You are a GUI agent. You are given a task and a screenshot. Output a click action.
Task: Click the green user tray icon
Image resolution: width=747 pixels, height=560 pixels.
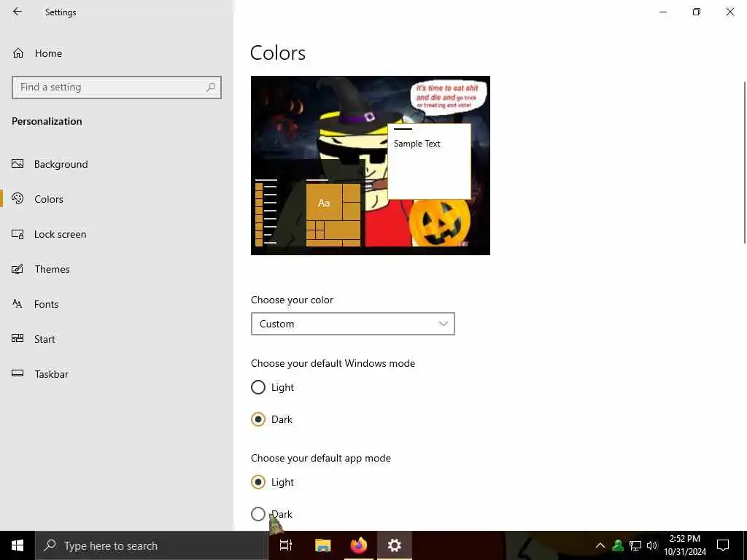point(618,545)
